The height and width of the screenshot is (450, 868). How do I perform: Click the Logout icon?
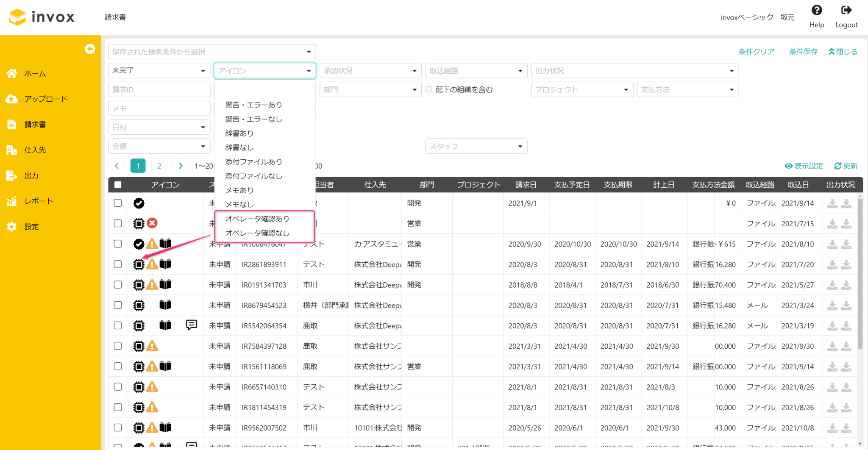coord(846,10)
